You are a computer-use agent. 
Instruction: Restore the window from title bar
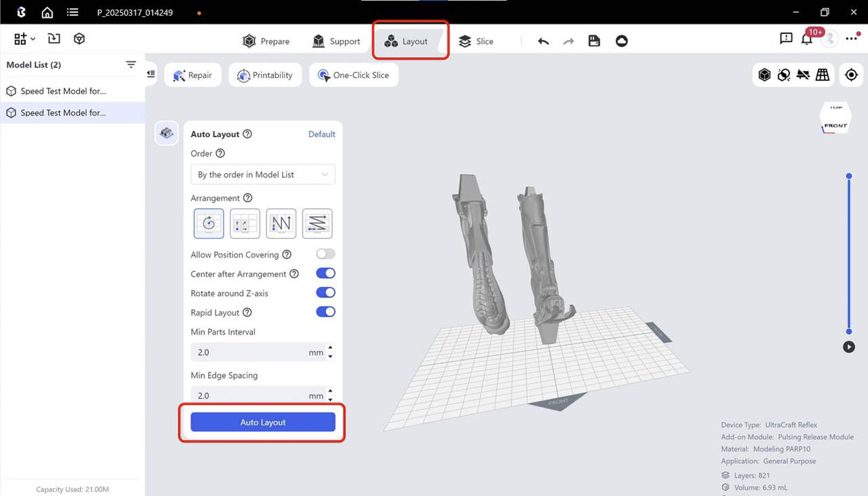click(x=825, y=12)
